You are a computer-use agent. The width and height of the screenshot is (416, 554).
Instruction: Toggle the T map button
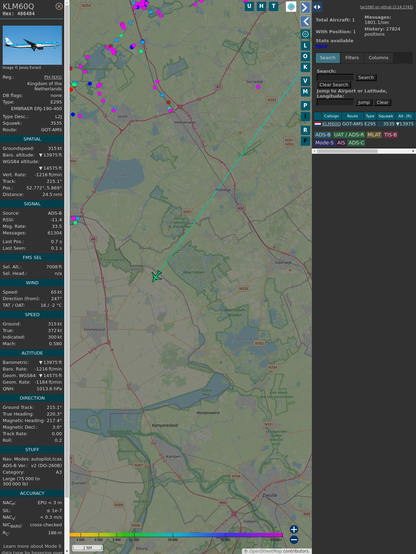point(273,6)
